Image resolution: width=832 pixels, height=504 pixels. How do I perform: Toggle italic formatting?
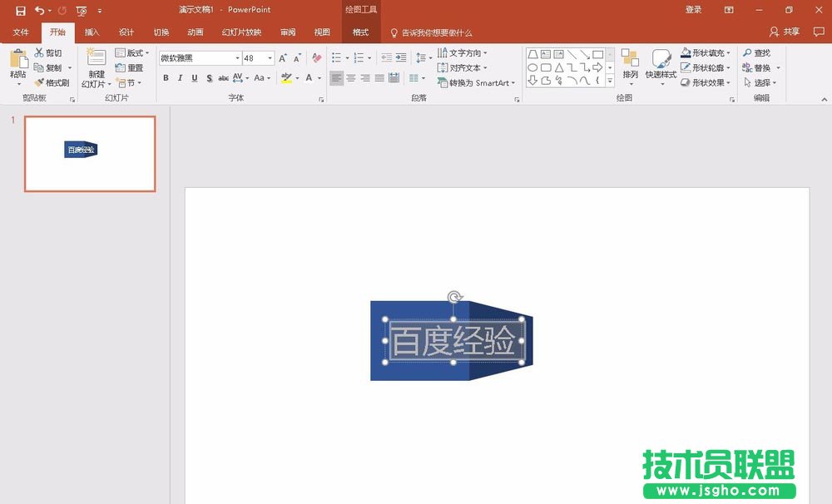[180, 77]
